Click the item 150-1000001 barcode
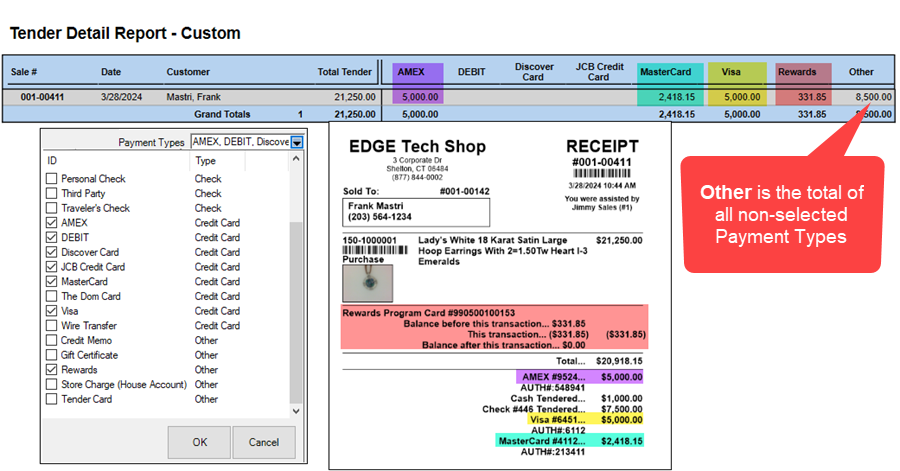This screenshot has height=471, width=900. tap(368, 250)
